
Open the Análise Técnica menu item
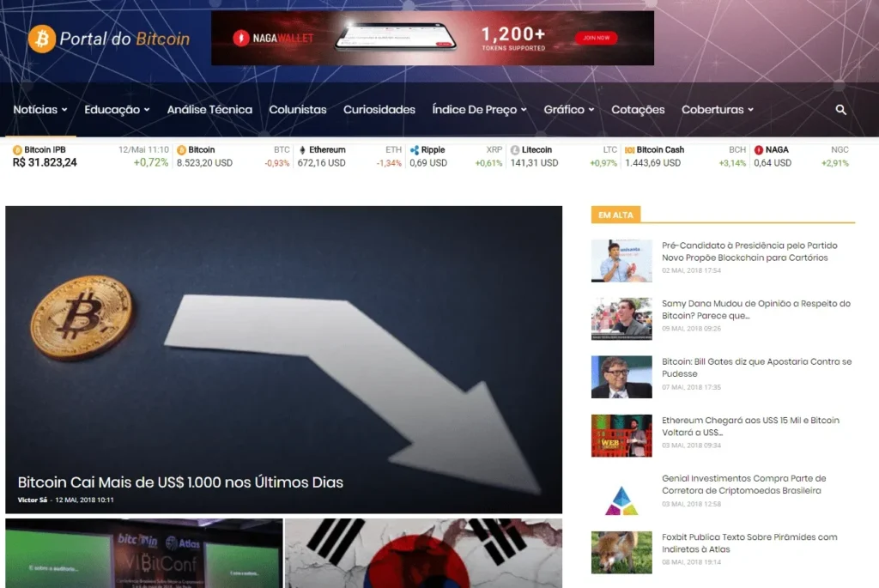click(209, 110)
